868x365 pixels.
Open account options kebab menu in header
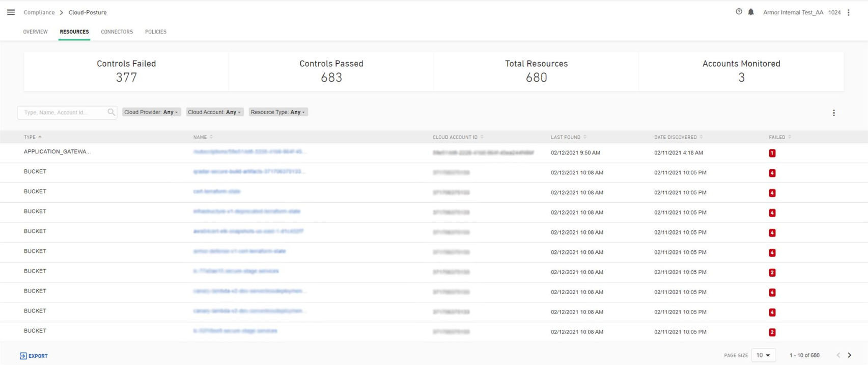(x=849, y=12)
